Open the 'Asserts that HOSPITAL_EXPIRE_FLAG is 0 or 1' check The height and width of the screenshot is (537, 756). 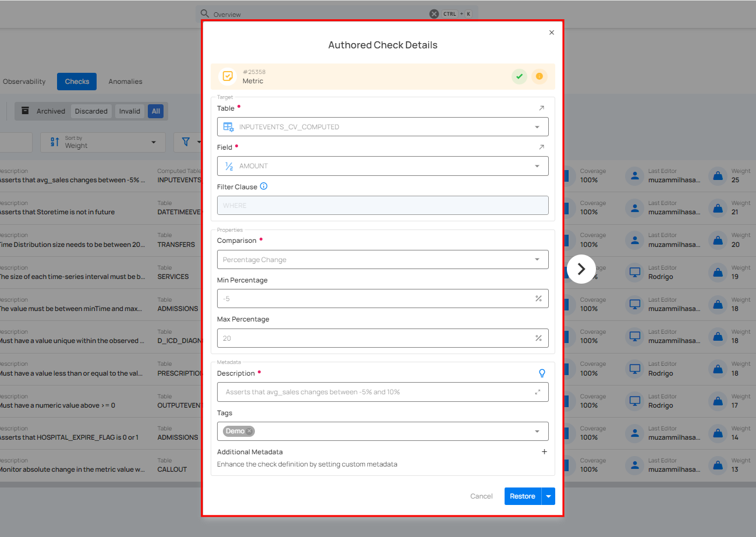[69, 437]
